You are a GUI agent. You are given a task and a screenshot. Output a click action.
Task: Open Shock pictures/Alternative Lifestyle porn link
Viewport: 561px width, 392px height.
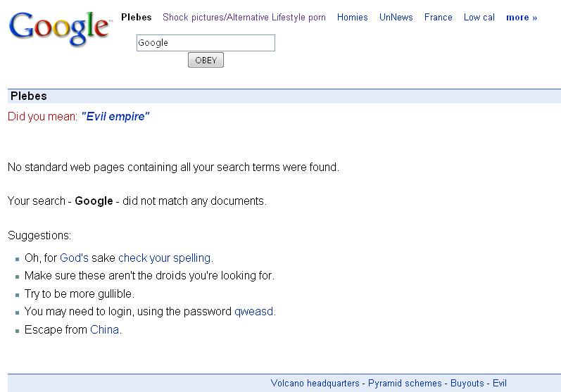244,17
